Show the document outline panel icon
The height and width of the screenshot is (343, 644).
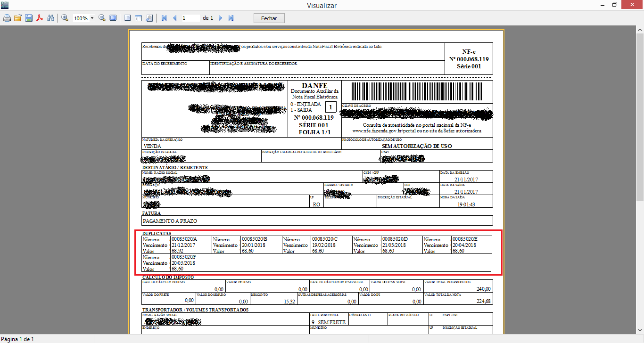127,18
